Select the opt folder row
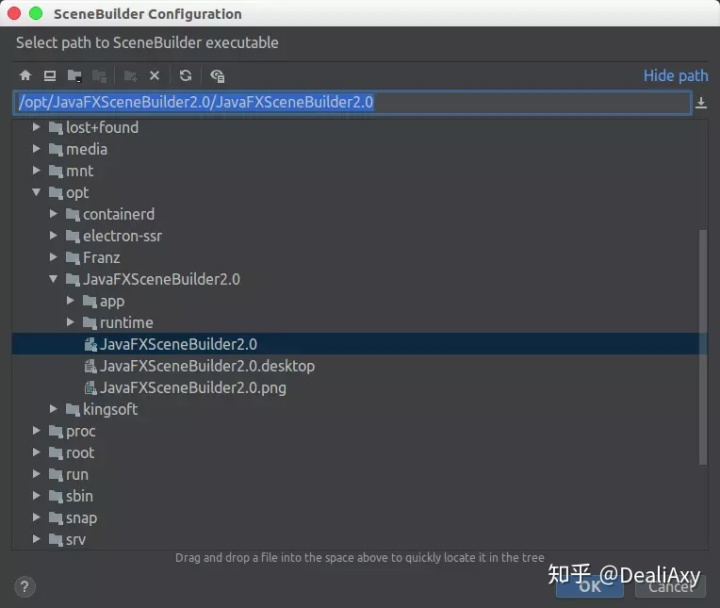This screenshot has height=608, width=720. 359,192
